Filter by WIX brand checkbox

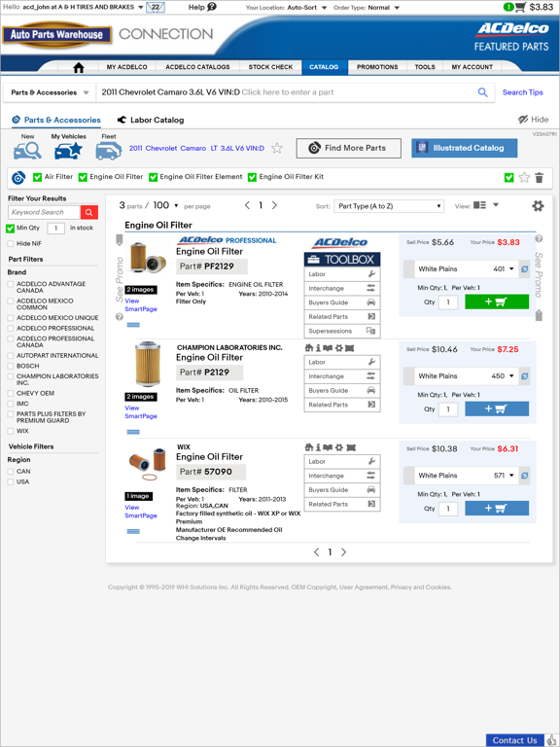(11, 431)
